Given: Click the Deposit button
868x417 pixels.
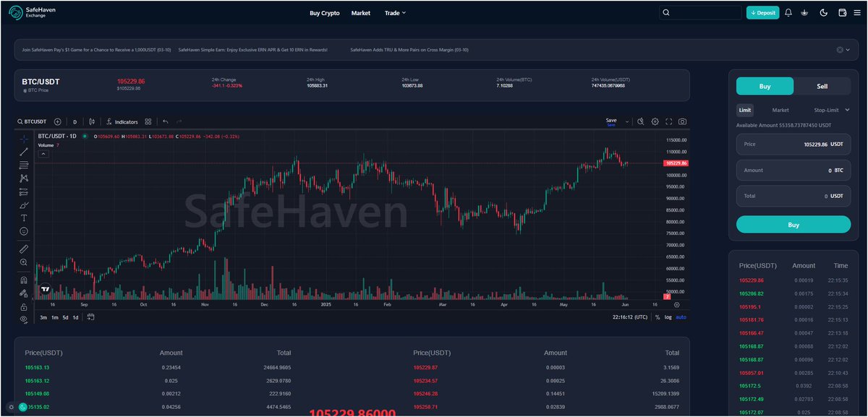Looking at the screenshot, I should click(x=763, y=12).
